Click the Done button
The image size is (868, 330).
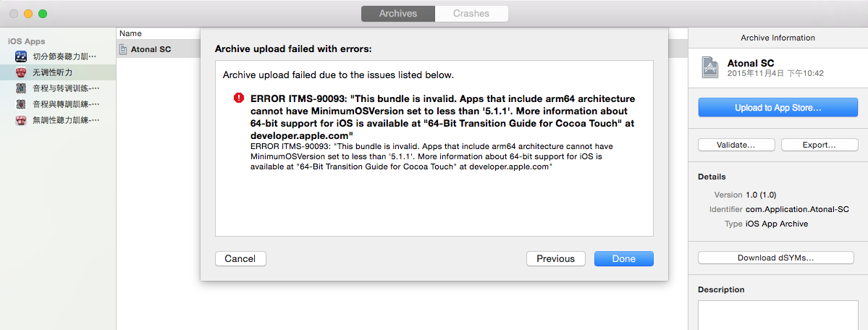[624, 258]
